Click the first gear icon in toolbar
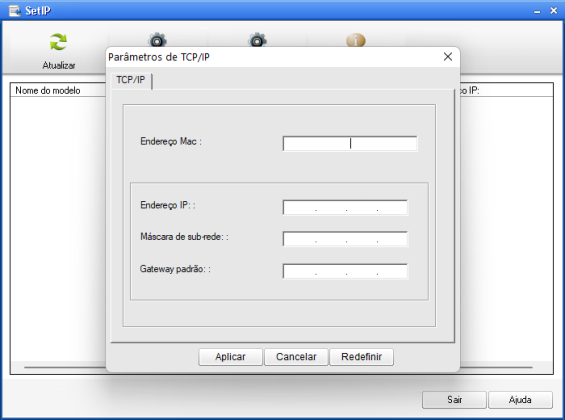Screen dimensions: 565x420 [x=157, y=40]
